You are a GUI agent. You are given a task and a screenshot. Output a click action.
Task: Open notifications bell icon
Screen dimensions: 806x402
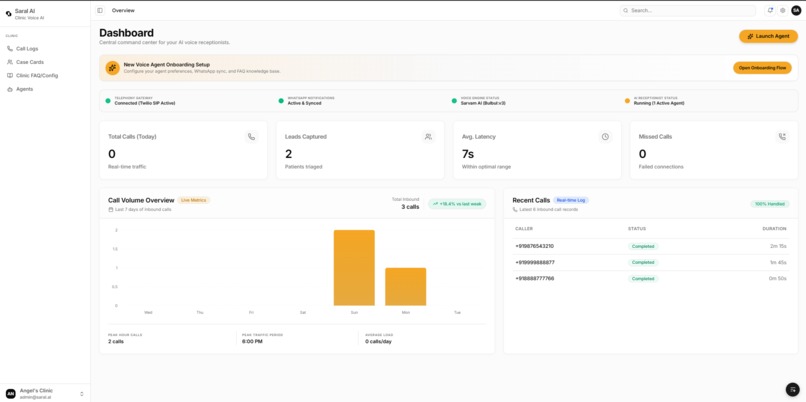(x=770, y=10)
